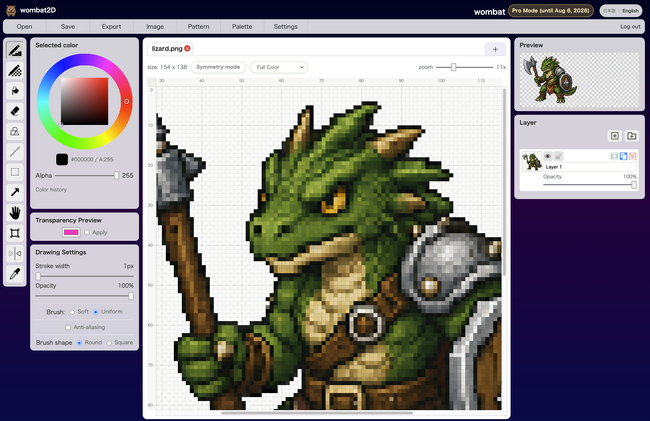This screenshot has height=421, width=650.
Task: Select the Eraser tool
Action: pyautogui.click(x=15, y=111)
